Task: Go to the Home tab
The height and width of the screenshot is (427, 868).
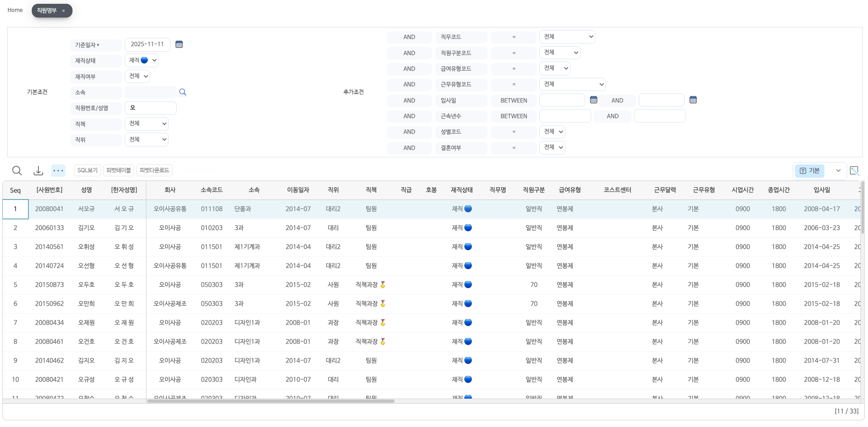Action: pos(15,10)
